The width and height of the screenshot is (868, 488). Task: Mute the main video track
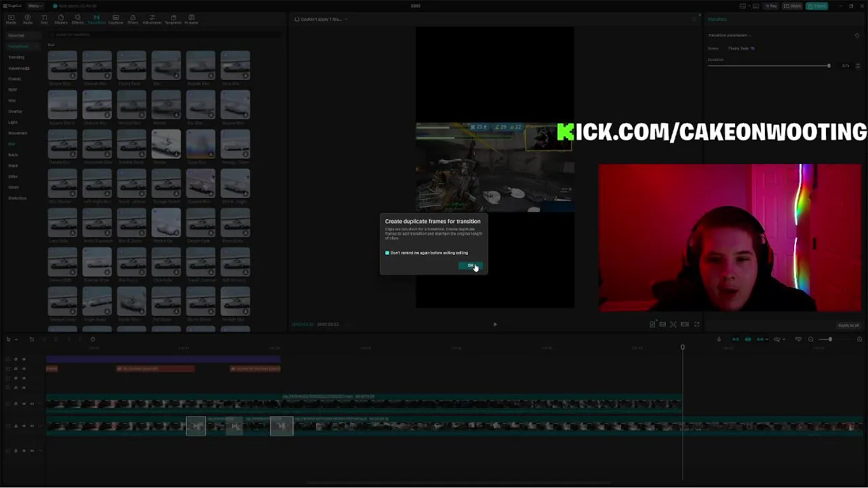[x=32, y=426]
